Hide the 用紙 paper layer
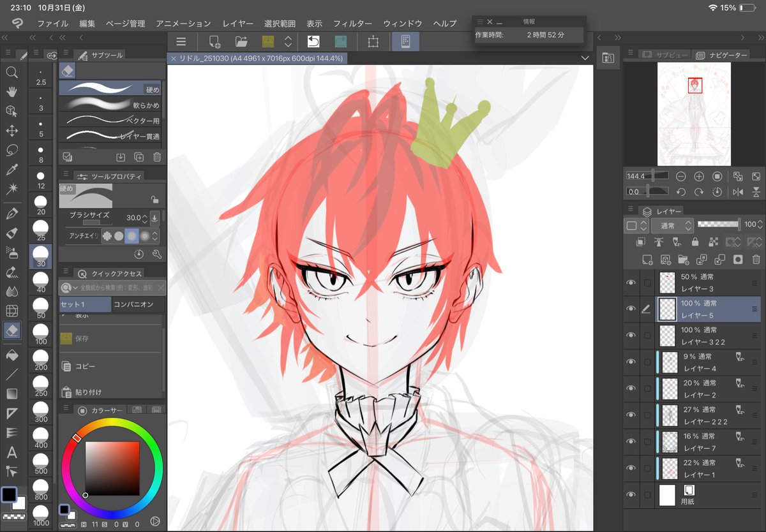 pos(631,494)
